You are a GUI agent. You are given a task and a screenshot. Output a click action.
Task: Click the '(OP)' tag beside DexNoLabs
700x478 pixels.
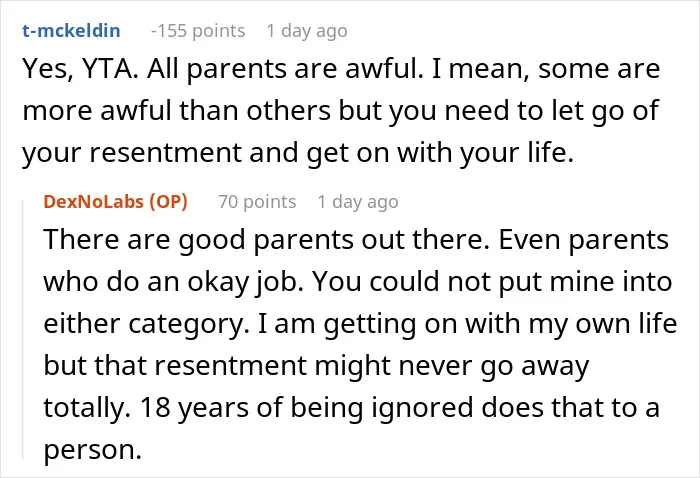coord(168,202)
